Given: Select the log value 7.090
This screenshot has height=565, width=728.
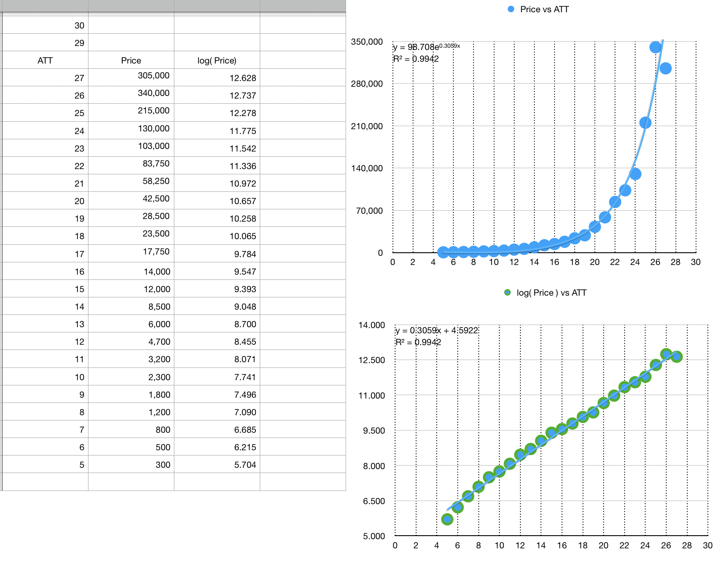Looking at the screenshot, I should (217, 412).
